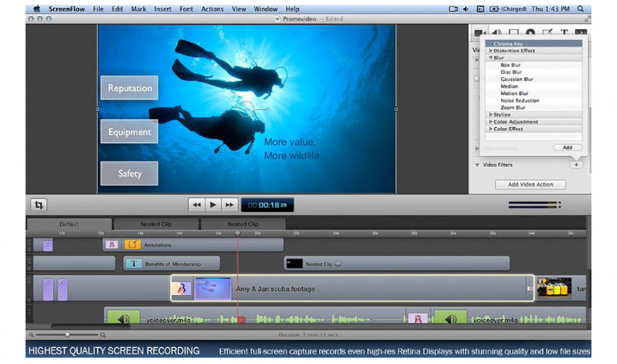Select the crop tool icon

pos(38,205)
